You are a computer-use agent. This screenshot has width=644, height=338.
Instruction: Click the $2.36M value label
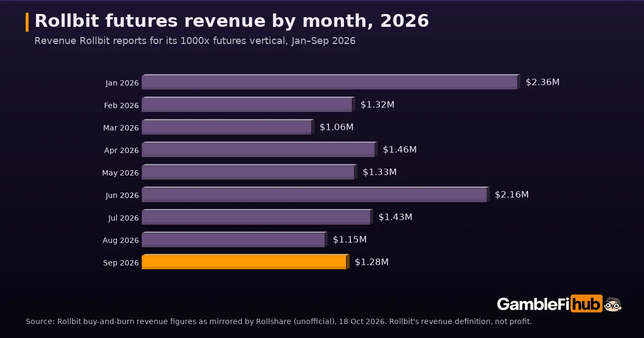[x=543, y=82]
